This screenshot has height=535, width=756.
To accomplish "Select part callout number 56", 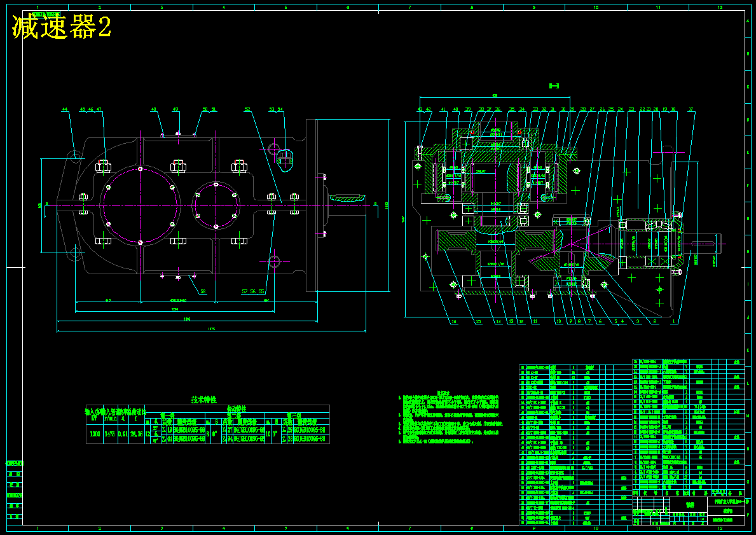I will click(x=253, y=291).
